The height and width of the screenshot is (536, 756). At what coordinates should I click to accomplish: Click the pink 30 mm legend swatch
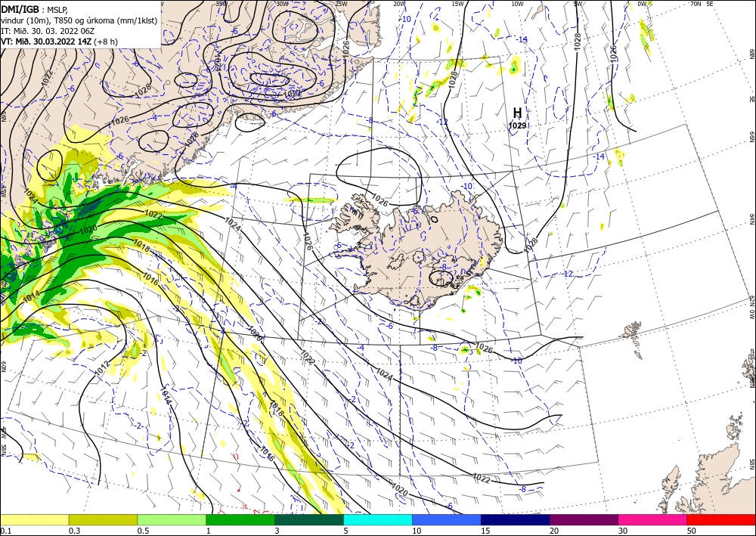(x=653, y=519)
